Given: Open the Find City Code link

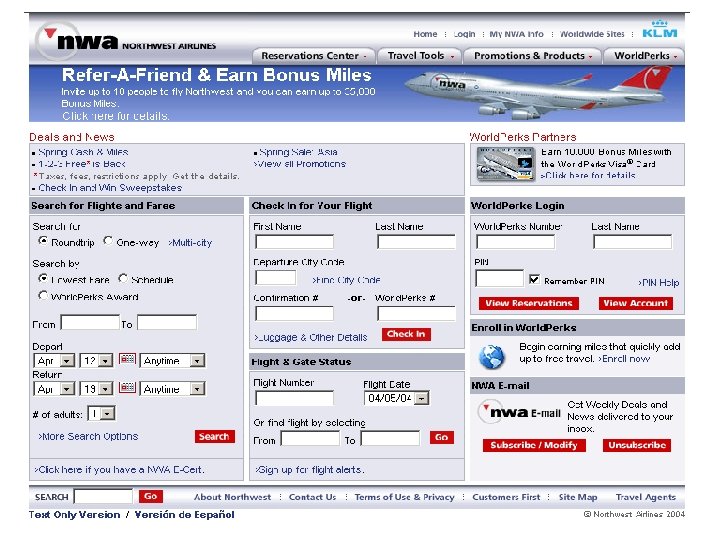Looking at the screenshot, I should click(346, 280).
